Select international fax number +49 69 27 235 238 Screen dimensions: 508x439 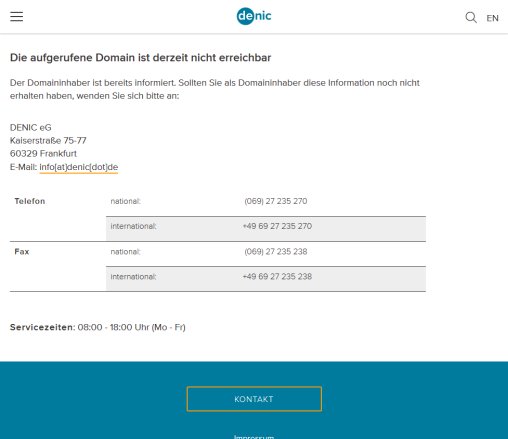click(277, 277)
